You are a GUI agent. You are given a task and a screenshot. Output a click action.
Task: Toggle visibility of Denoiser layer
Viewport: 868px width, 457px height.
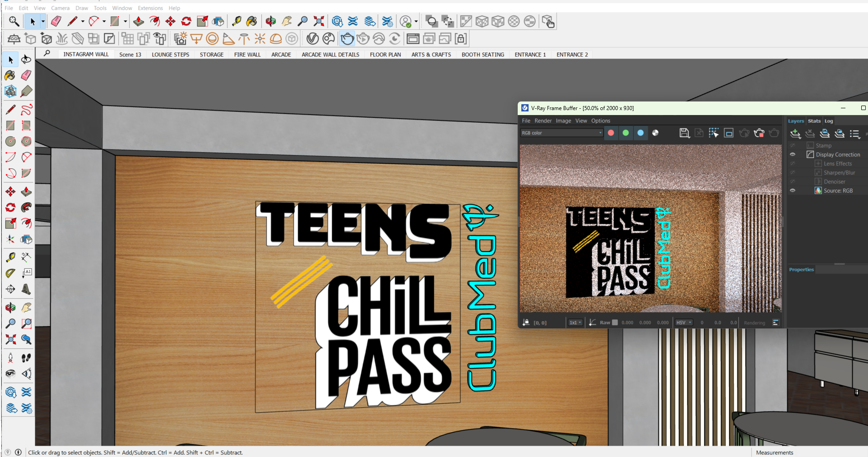793,181
